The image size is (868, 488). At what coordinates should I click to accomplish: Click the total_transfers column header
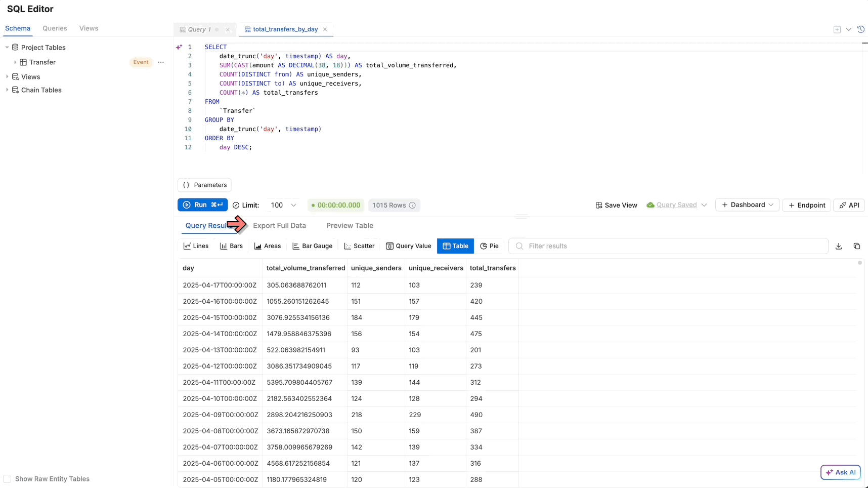pyautogui.click(x=493, y=268)
